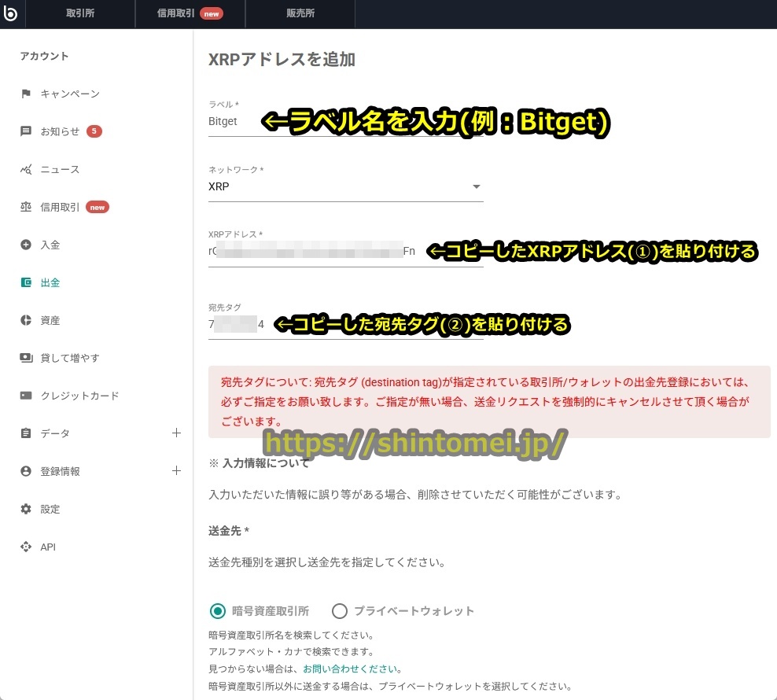This screenshot has width=777, height=700.
Task: Click the money icon beside 貸して増やす
Action: pos(26,358)
